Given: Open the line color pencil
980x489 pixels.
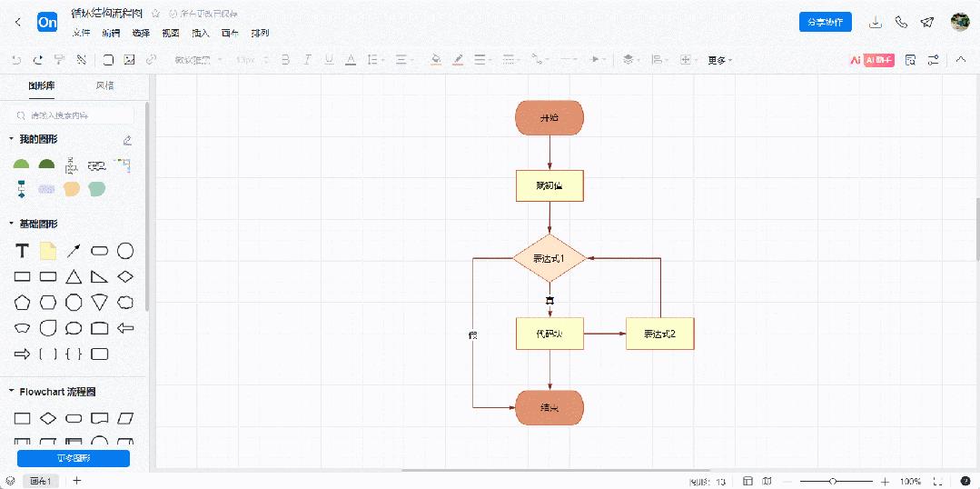Looking at the screenshot, I should coord(458,60).
